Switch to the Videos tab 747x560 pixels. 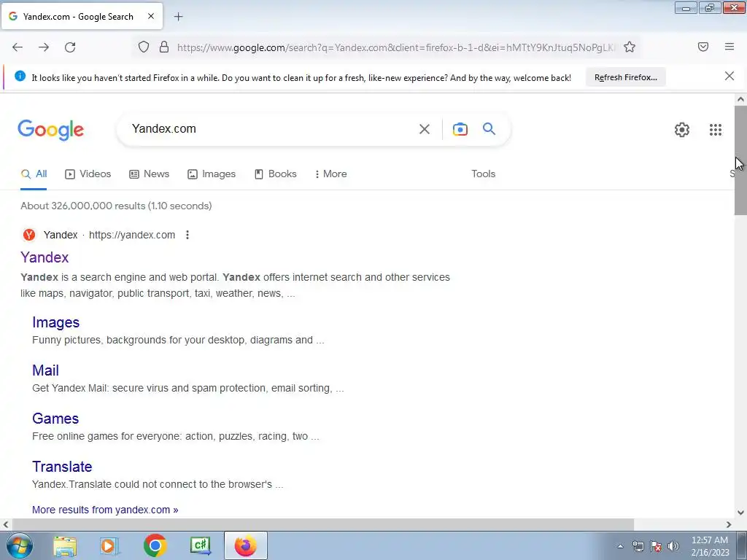click(x=88, y=174)
